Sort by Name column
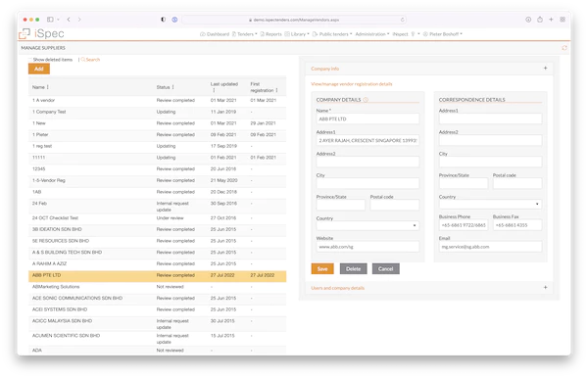588x378 pixels. (x=40, y=87)
